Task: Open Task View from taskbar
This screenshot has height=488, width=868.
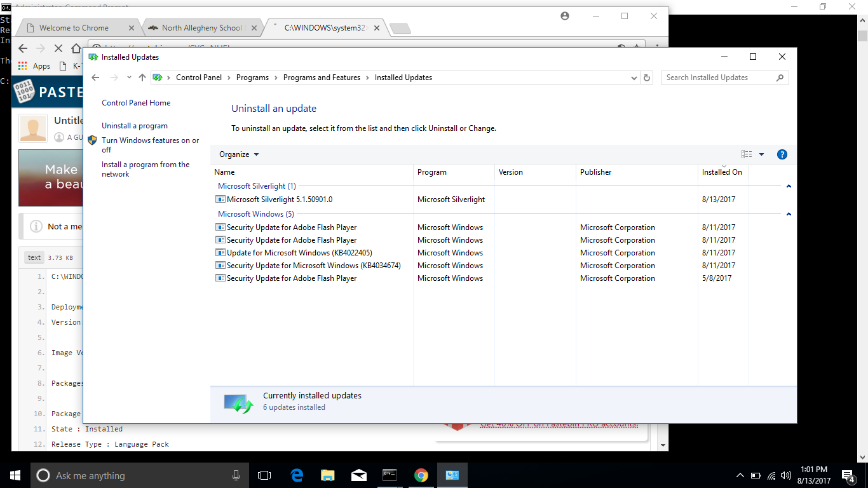Action: tap(264, 475)
